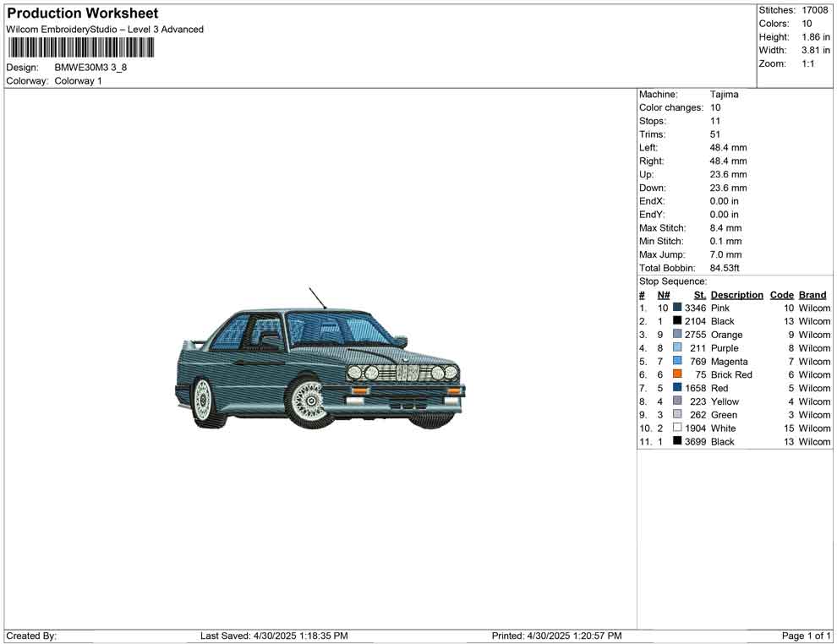Select the orange Brick Red color swatch
This screenshot has height=644, width=837.
click(677, 374)
